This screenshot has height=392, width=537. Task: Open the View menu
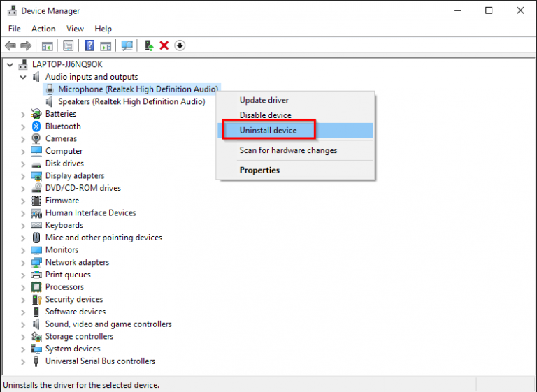[75, 29]
